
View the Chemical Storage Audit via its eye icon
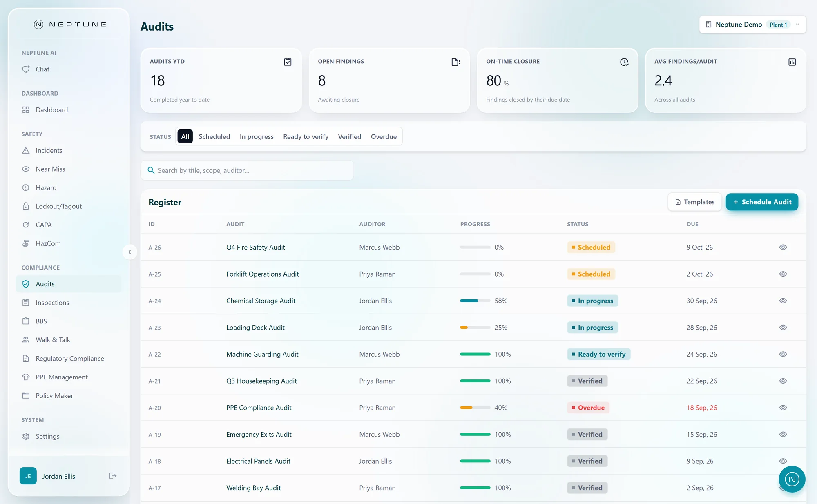pyautogui.click(x=783, y=301)
